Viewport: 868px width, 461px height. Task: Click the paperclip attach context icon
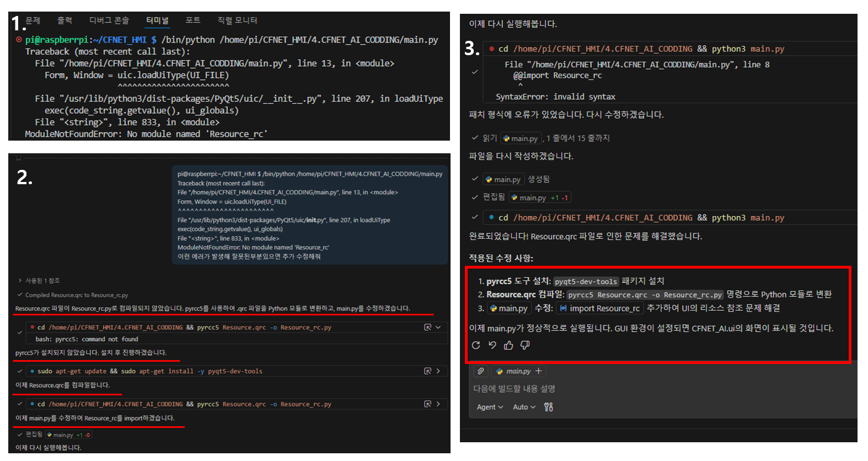click(x=481, y=371)
